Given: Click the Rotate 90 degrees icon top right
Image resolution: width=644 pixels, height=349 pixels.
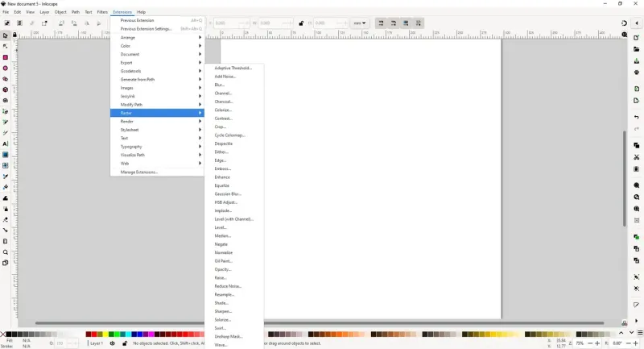Looking at the screenshot, I should (x=624, y=23).
